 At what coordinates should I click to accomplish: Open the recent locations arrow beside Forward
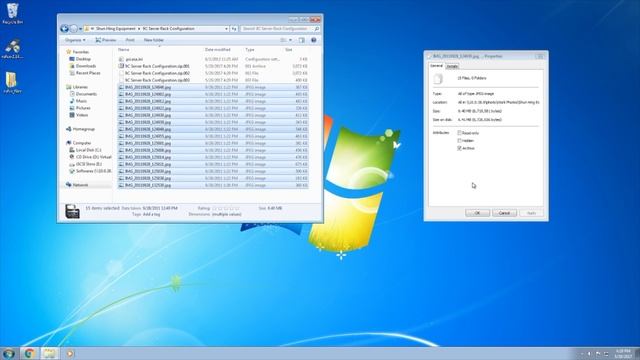tap(80, 29)
